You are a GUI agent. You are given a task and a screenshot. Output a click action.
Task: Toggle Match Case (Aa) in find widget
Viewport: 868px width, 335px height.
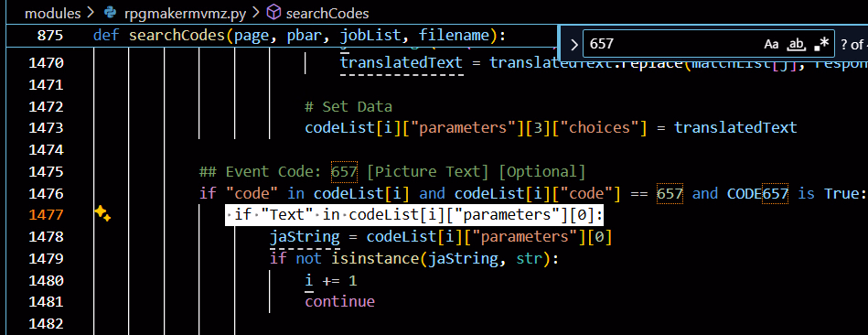click(x=771, y=44)
